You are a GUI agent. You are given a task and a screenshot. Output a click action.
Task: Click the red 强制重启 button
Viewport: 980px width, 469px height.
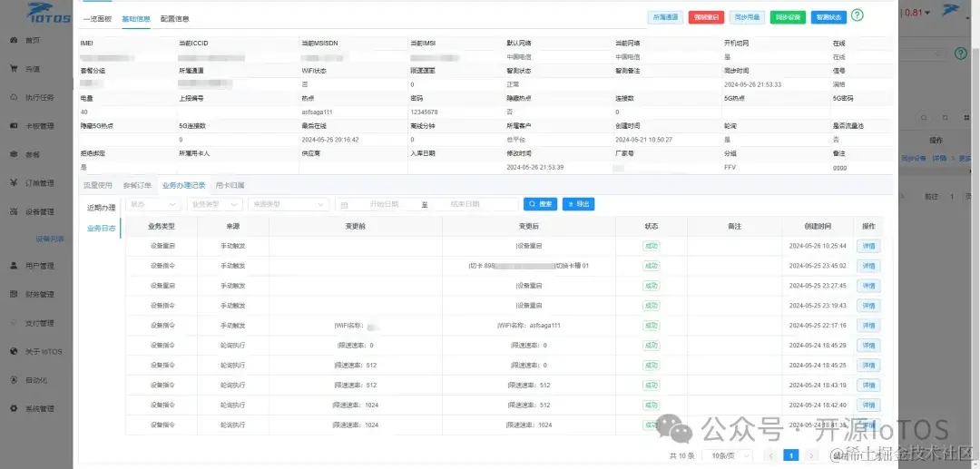(706, 17)
